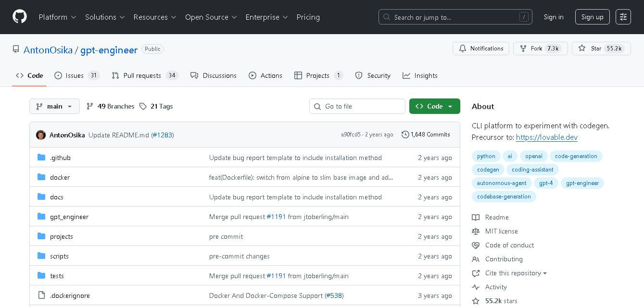
Task: Click the command palette icon in header
Action: pyautogui.click(x=623, y=17)
